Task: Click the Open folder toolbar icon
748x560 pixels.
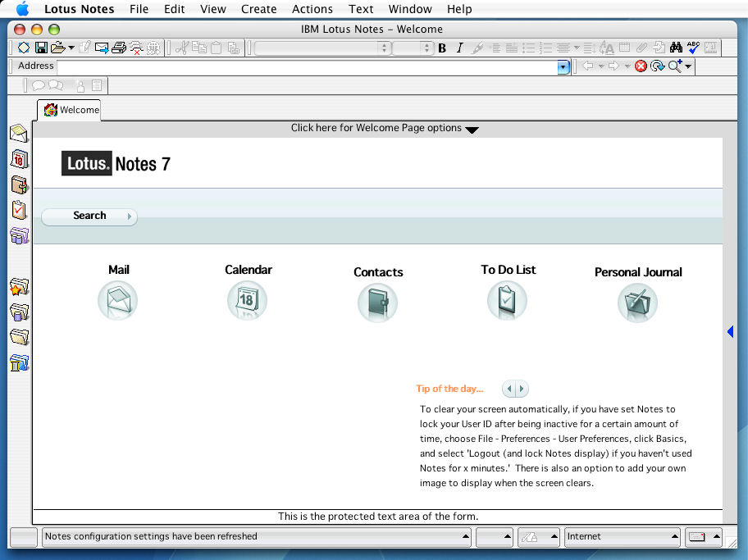Action: tap(58, 48)
